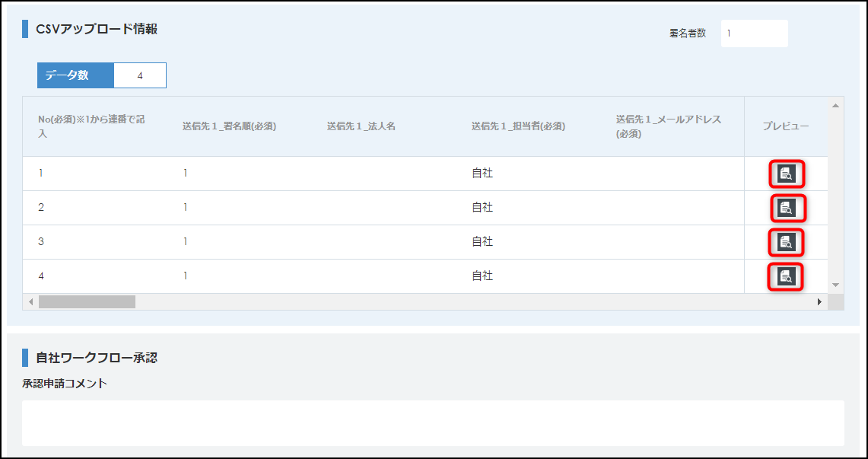Click the No. cell showing 3

(42, 242)
